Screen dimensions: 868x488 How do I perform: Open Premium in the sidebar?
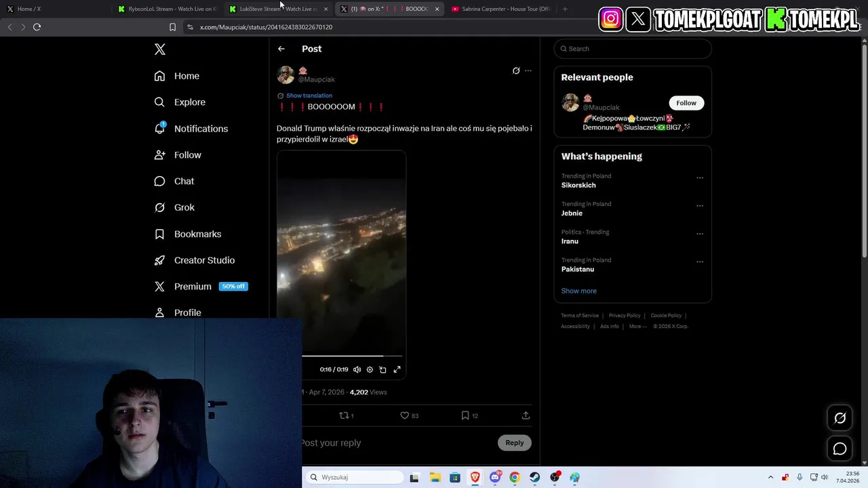201,287
